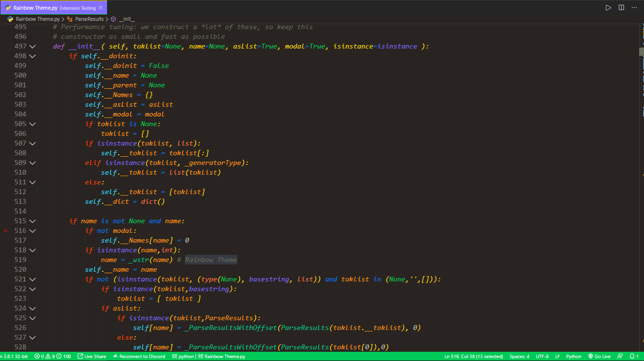Collapse the elif block at line 509
This screenshot has height=361, width=644.
point(33,163)
